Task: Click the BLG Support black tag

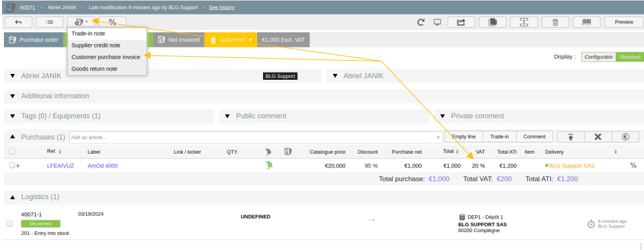Action: tap(279, 76)
